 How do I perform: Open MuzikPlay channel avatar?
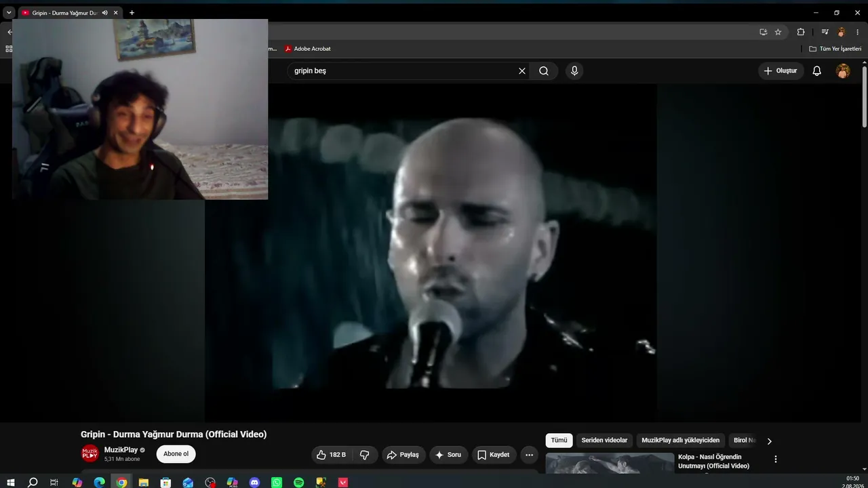[90, 454]
